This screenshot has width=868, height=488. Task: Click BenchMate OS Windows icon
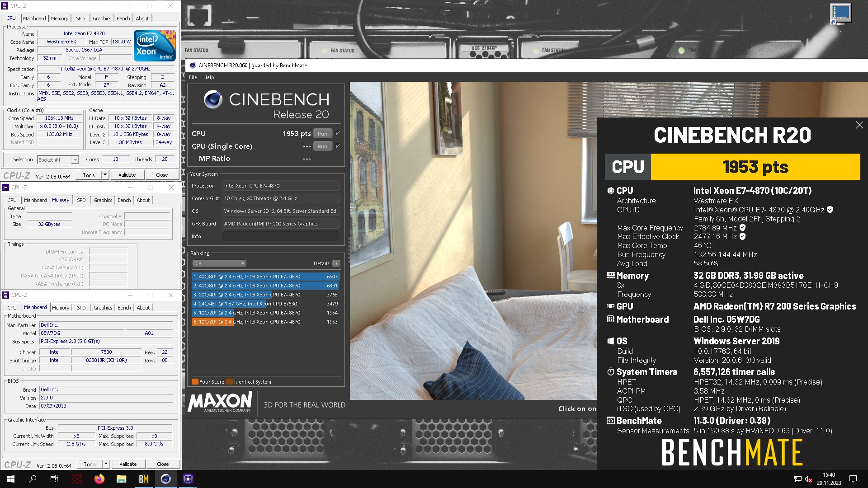[610, 341]
